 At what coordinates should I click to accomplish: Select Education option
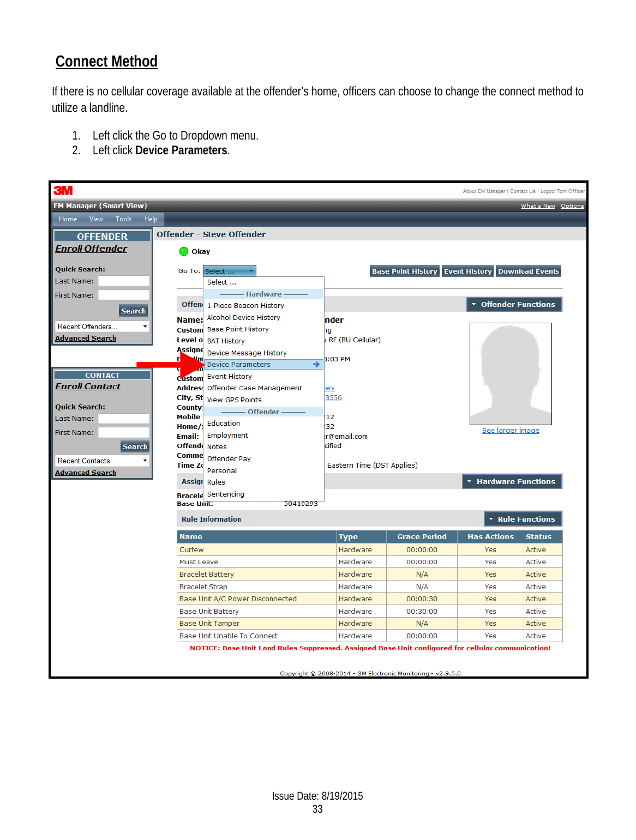coord(263,423)
